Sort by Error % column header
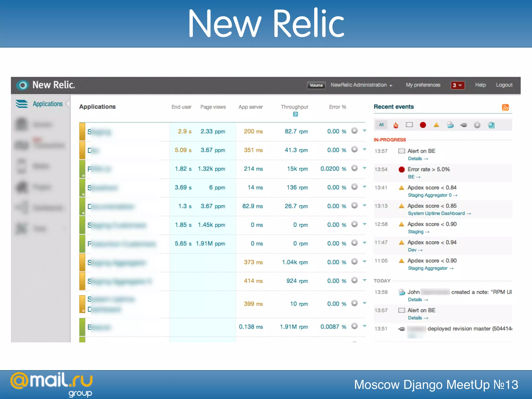 point(338,107)
